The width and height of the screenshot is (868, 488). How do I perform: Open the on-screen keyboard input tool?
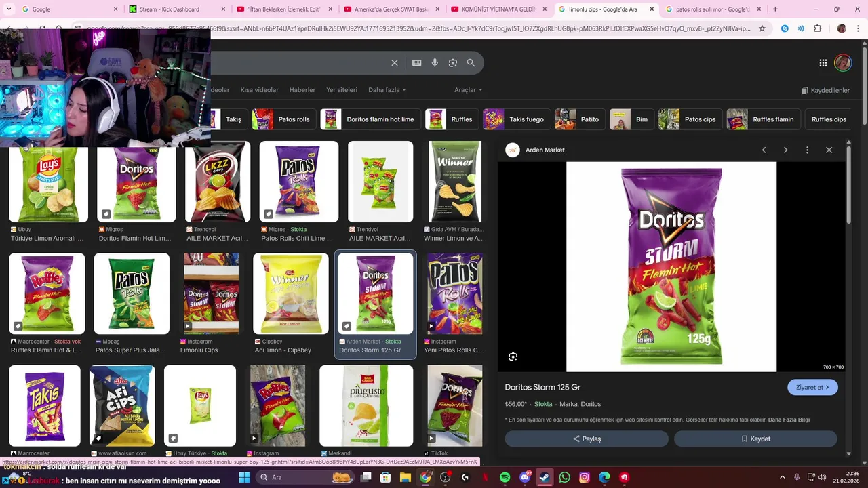(x=417, y=63)
